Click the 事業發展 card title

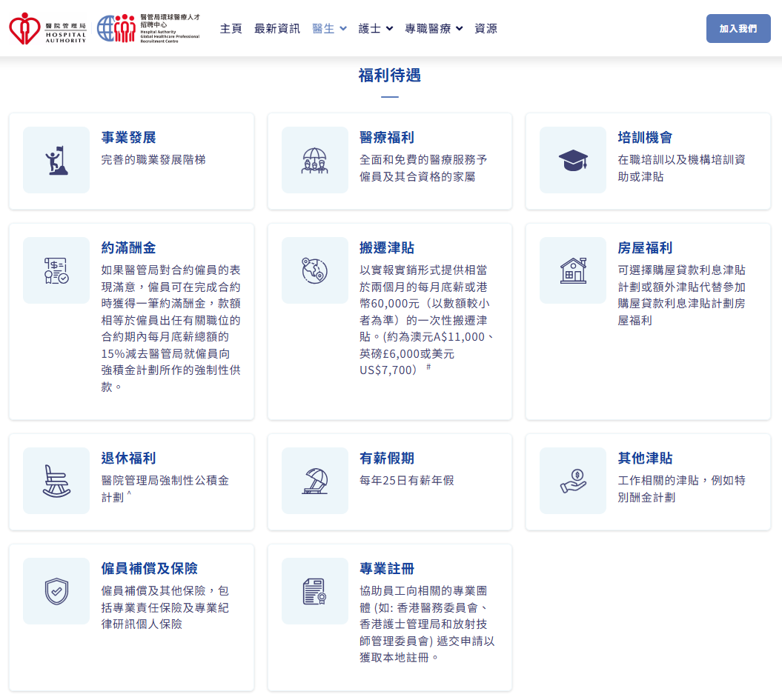129,138
